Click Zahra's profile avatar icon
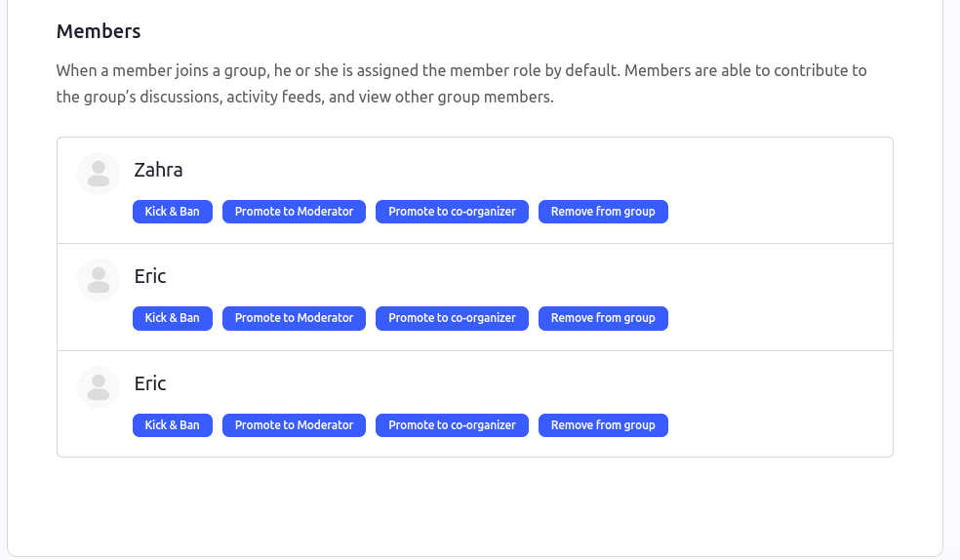The image size is (960, 560). click(98, 174)
